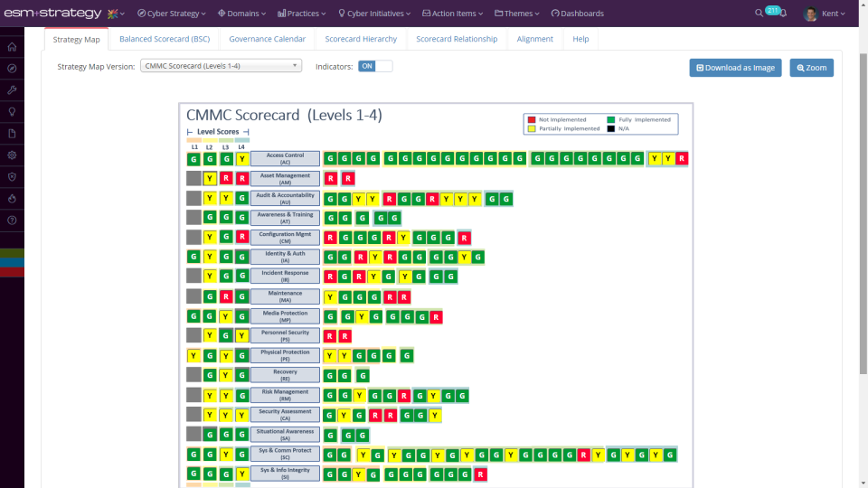Open the Help tab

coord(580,39)
